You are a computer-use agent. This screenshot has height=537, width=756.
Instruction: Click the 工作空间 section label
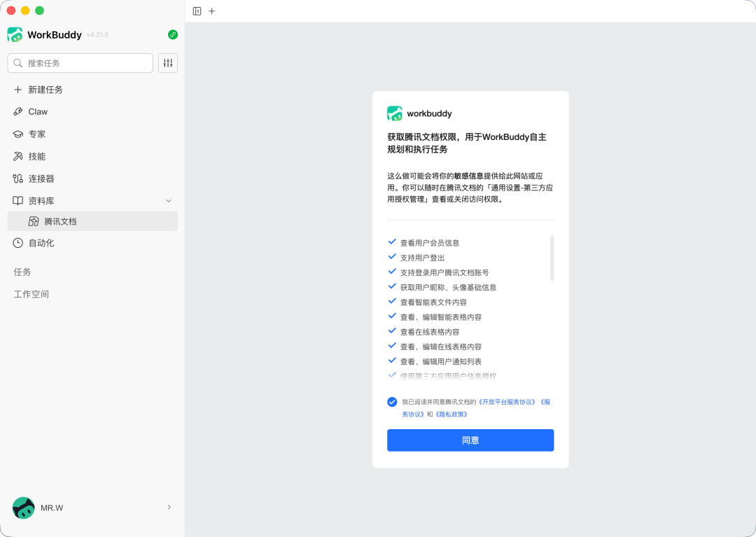(31, 294)
